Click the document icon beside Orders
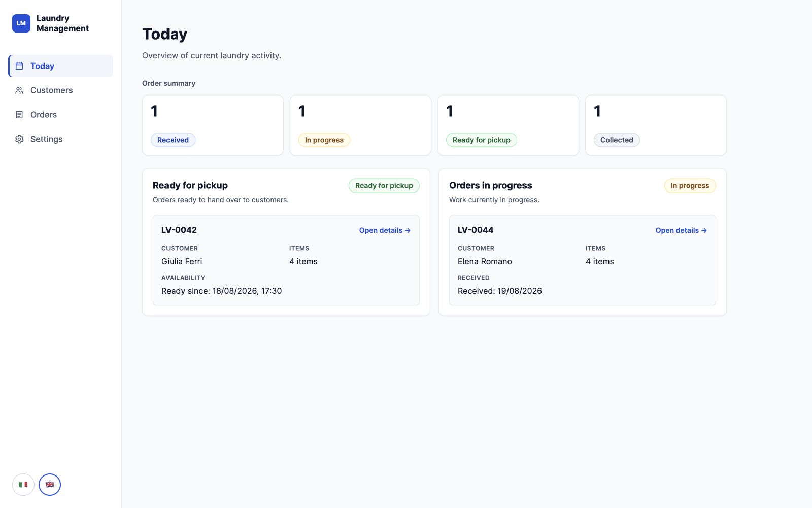812x508 pixels. coord(19,115)
